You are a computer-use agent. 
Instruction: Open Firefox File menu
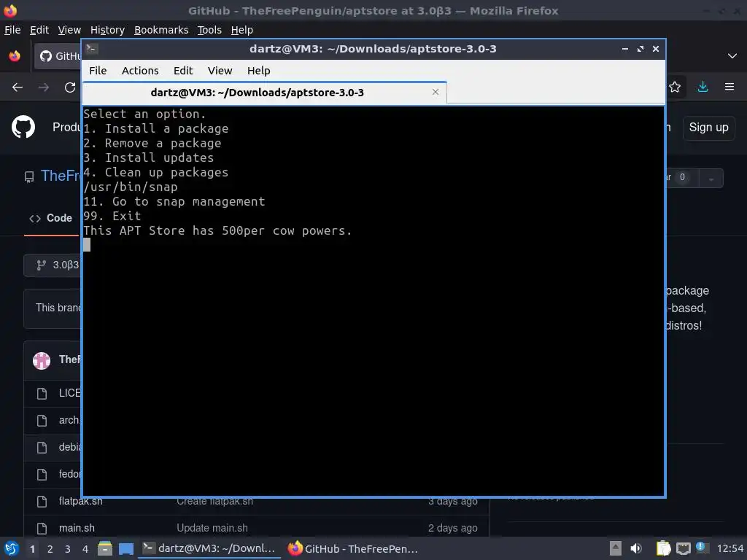(12, 30)
